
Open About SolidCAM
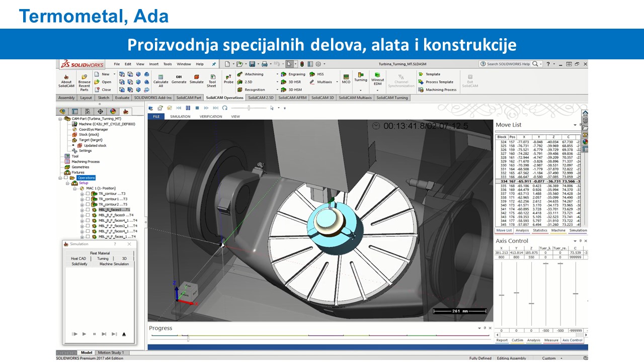pos(66,80)
